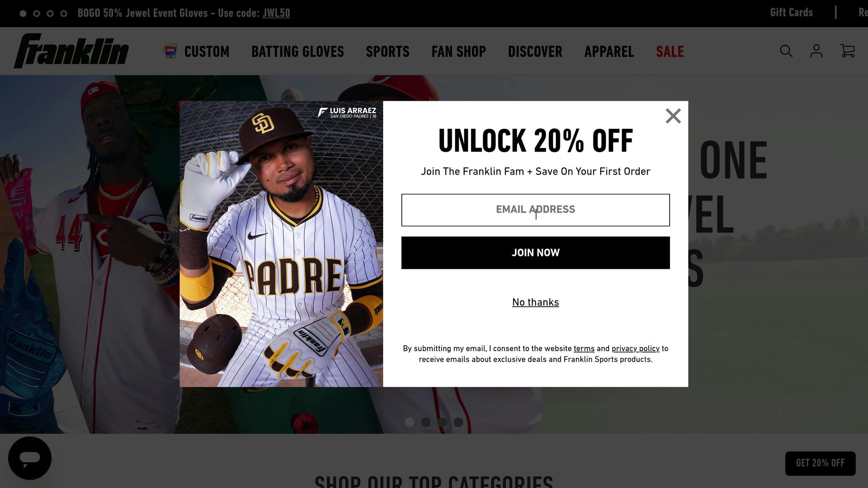868x488 pixels.
Task: Open the Sale menu item
Action: point(670,52)
